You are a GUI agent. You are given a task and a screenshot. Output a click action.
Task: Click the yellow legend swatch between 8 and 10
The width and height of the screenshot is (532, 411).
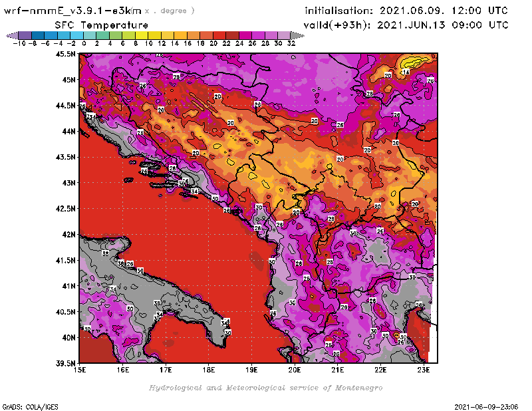(142, 35)
